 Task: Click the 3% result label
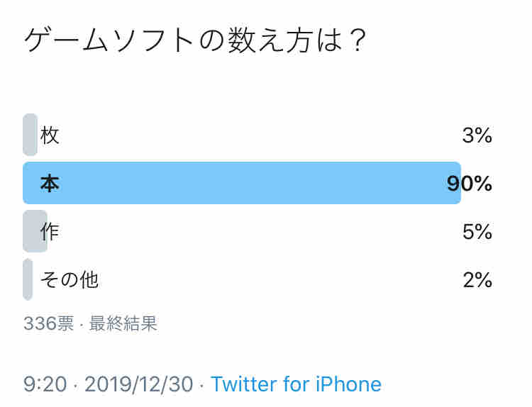click(x=477, y=135)
